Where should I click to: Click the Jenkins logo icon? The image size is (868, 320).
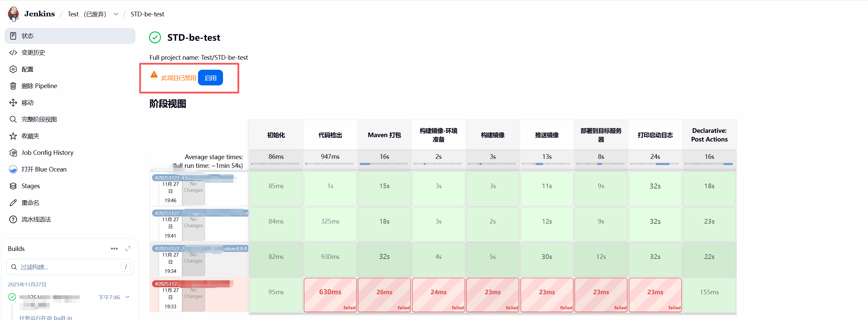(13, 14)
